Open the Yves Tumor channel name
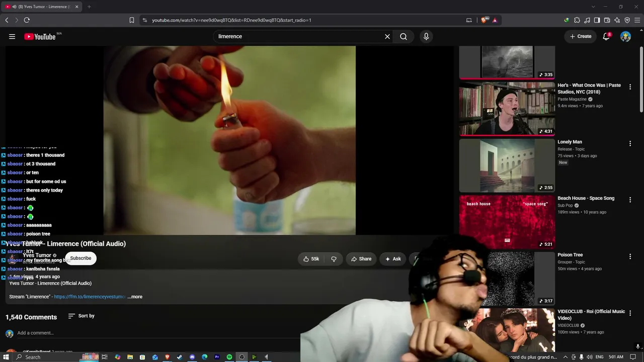Screen dimensions: 644x362 point(37,255)
